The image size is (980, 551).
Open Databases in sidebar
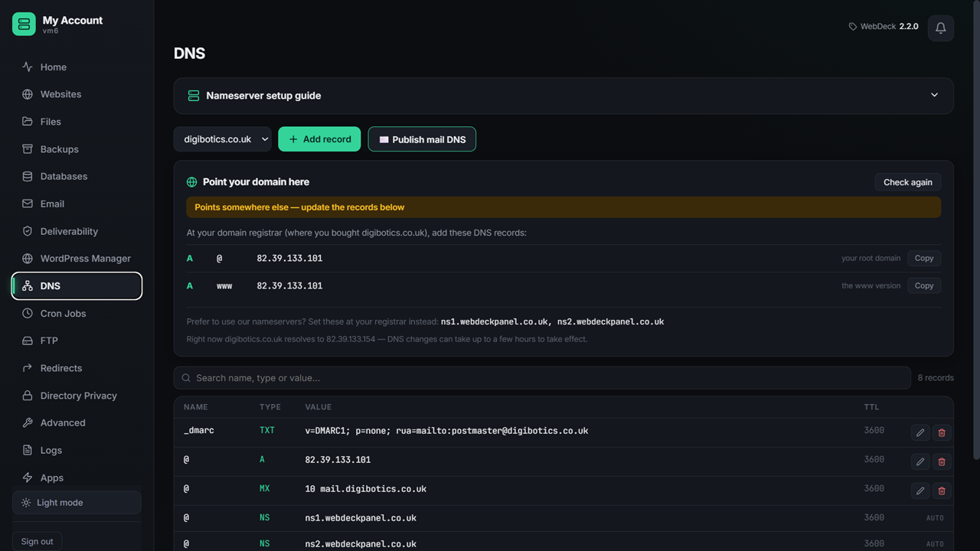(77, 176)
